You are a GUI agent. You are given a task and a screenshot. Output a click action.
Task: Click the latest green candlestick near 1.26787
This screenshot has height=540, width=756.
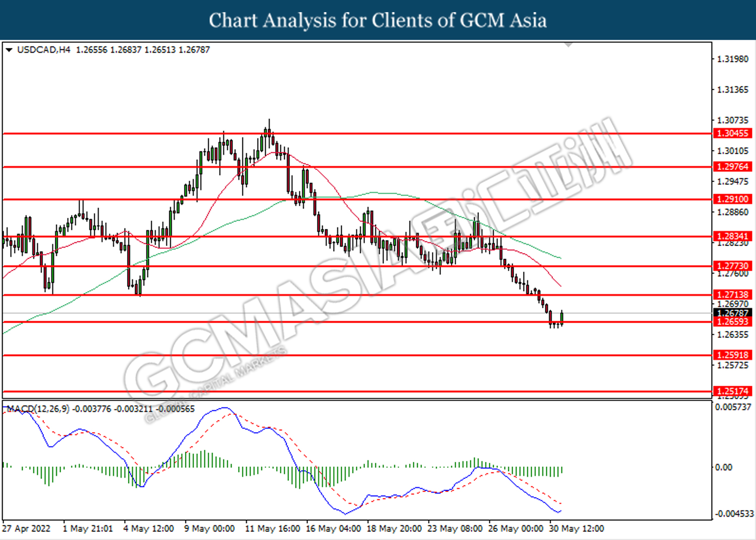pos(561,318)
